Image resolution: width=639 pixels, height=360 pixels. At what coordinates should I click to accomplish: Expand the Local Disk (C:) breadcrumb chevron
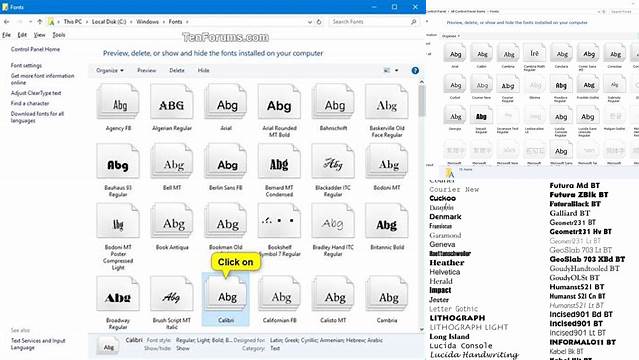131,22
